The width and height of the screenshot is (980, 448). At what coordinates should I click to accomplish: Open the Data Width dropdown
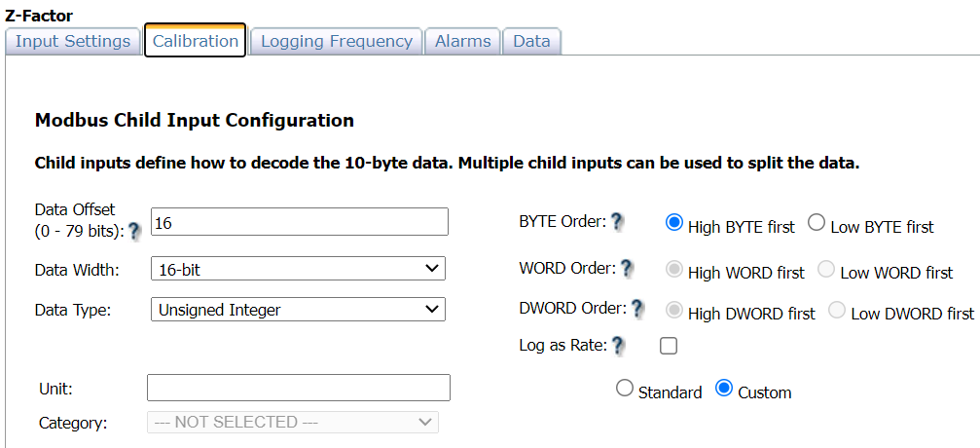[298, 270]
